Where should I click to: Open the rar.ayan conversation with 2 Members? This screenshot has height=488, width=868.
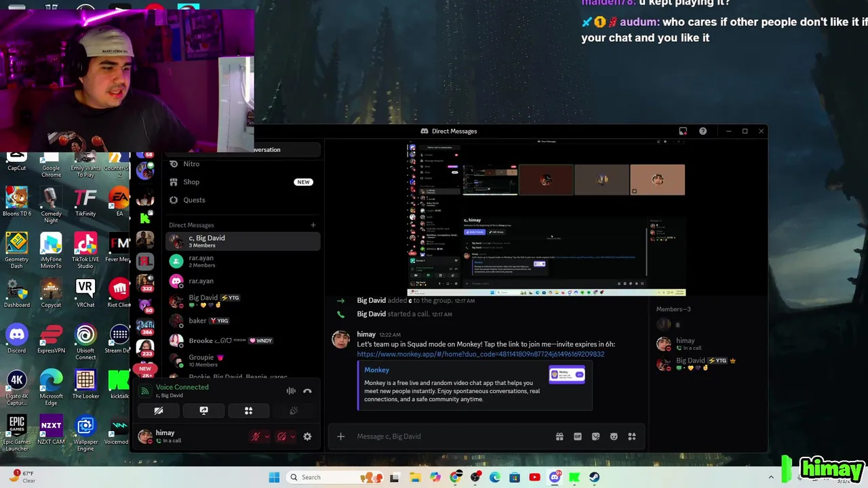coord(243,261)
